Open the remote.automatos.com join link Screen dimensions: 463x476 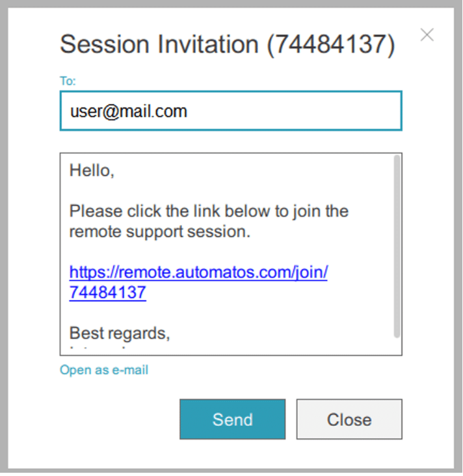click(198, 272)
